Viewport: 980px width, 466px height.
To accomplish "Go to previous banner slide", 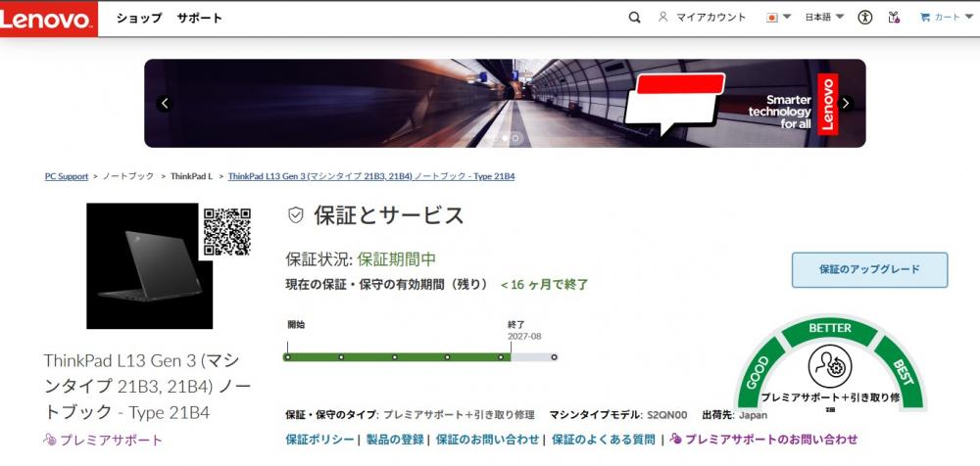I will tap(165, 104).
